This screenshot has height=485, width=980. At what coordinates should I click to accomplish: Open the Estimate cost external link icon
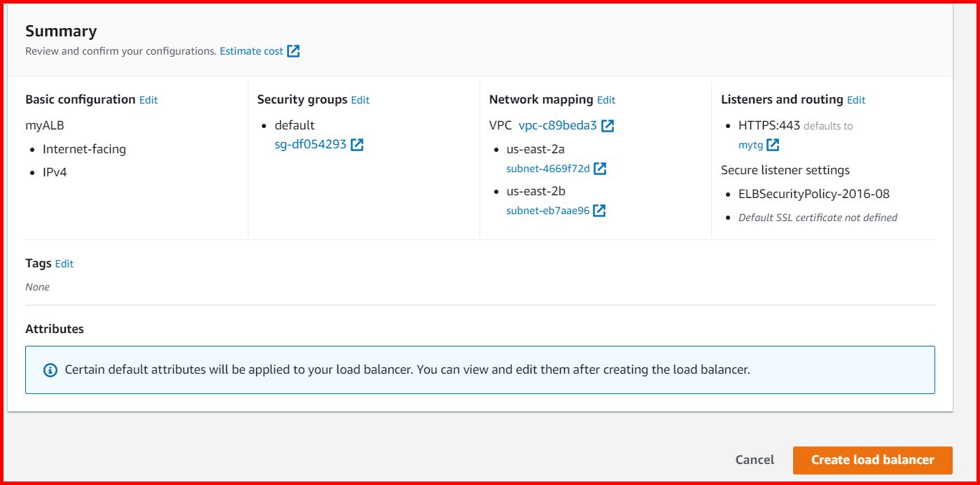point(294,50)
